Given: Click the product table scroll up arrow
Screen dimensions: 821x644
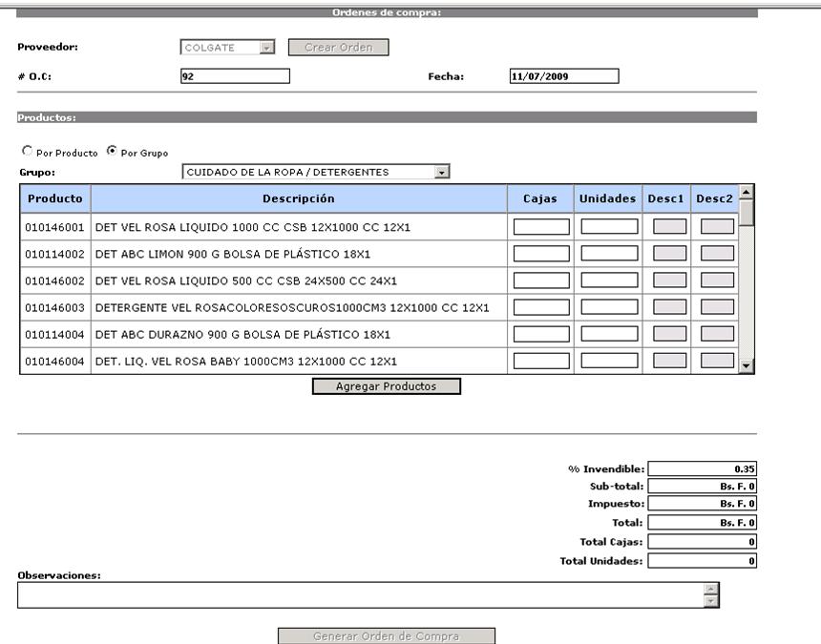Looking at the screenshot, I should pos(747,192).
